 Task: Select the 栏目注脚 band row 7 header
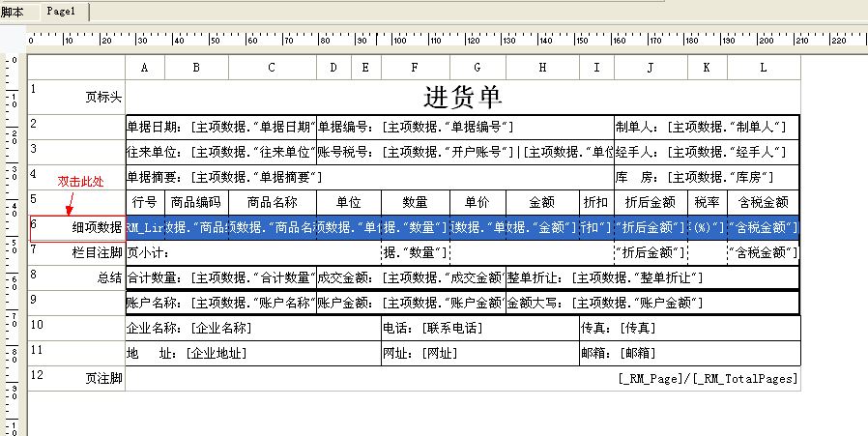coord(77,253)
